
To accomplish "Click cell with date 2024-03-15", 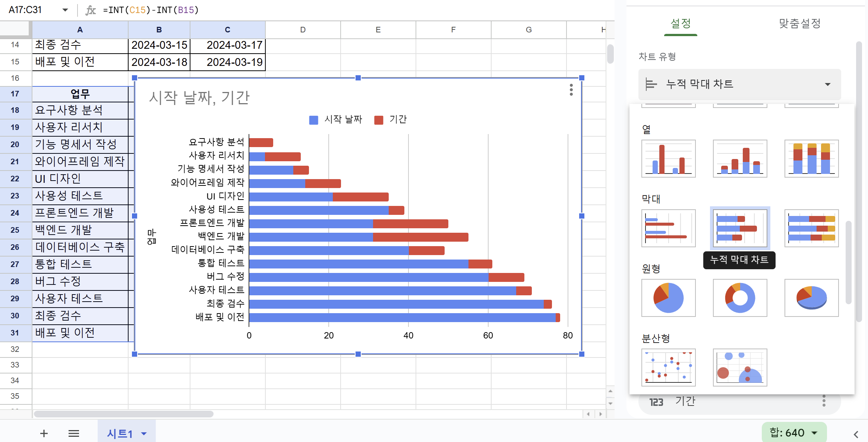I will [x=159, y=45].
